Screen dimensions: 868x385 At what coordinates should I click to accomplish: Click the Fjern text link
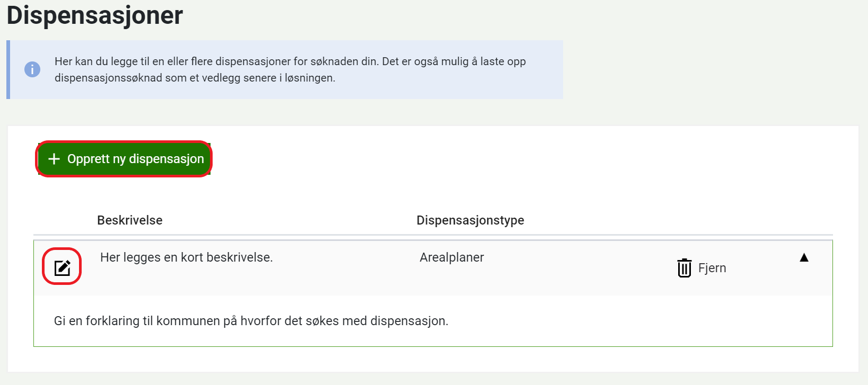click(712, 268)
